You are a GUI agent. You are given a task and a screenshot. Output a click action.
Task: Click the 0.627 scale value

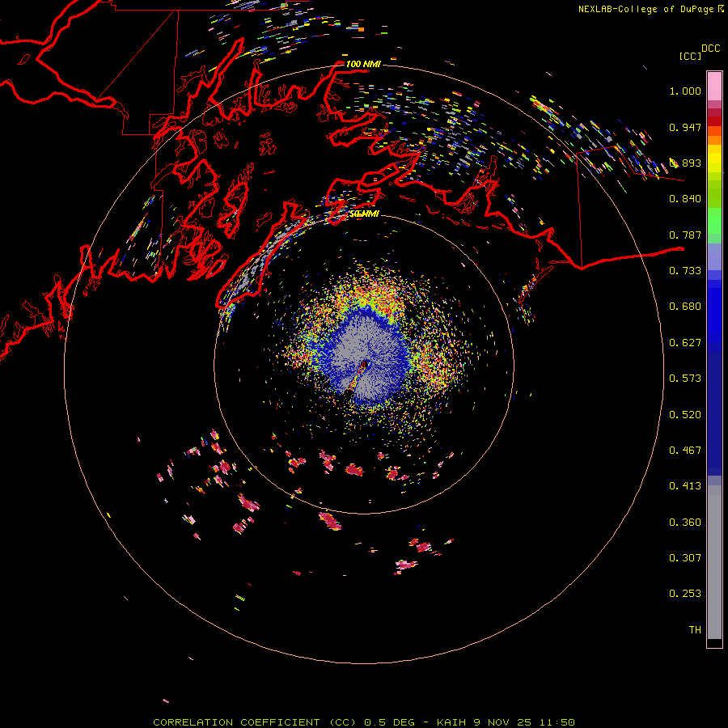(685, 343)
